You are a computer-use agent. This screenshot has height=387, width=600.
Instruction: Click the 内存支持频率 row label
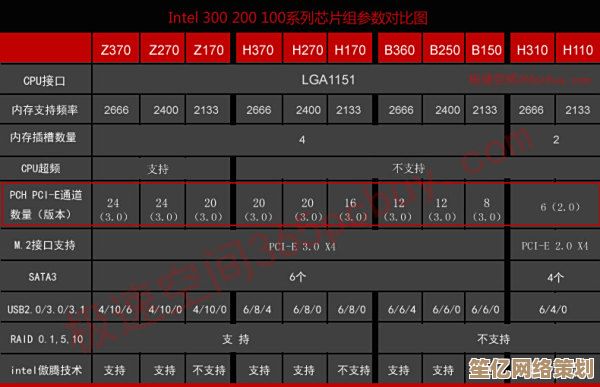tap(44, 110)
